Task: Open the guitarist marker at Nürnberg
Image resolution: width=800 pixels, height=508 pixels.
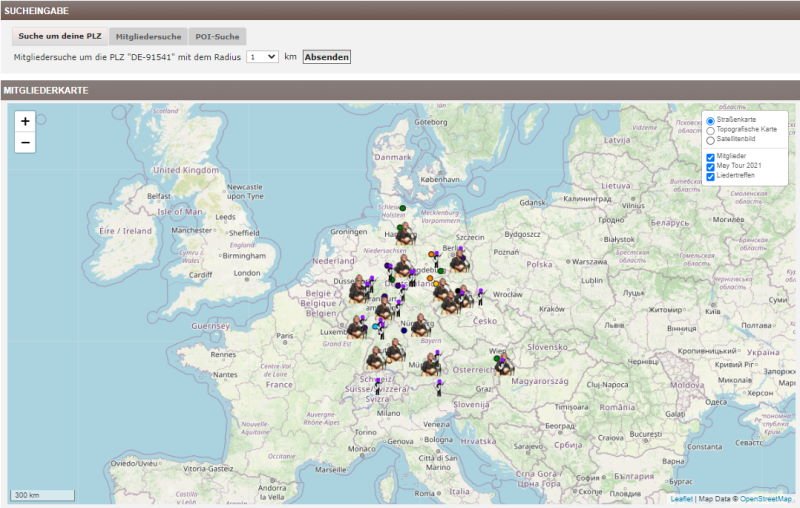Action: [421, 326]
